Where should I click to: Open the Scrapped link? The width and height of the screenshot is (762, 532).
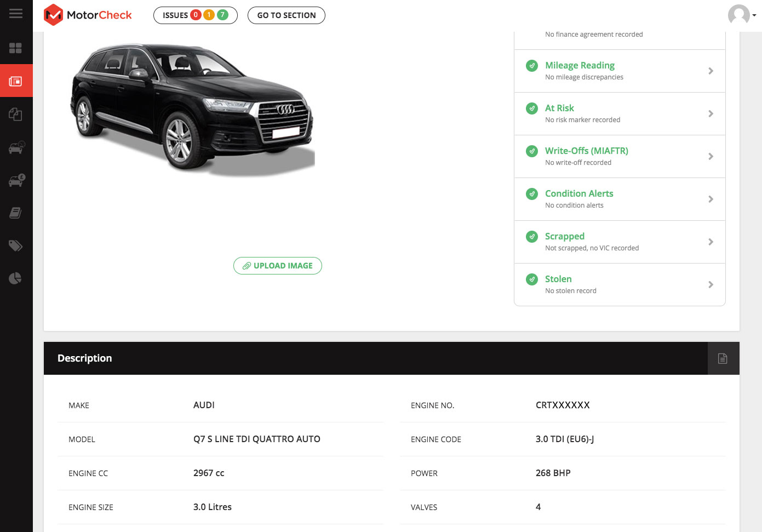(565, 236)
